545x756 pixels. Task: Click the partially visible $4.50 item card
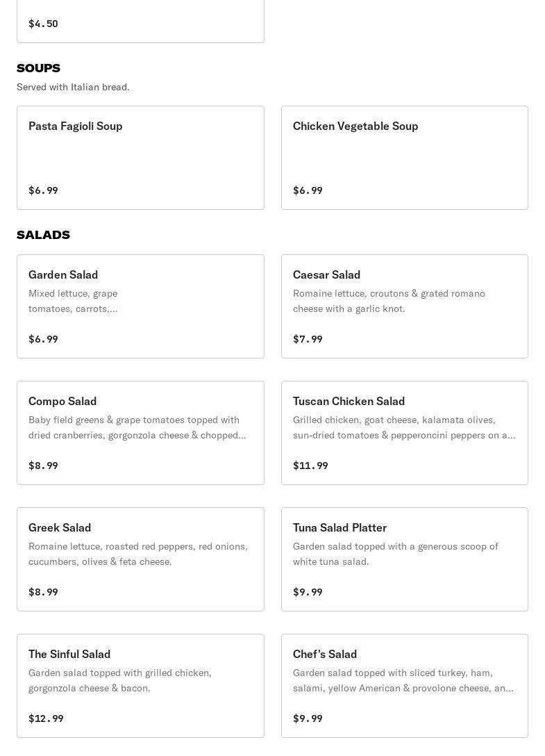pos(140,21)
